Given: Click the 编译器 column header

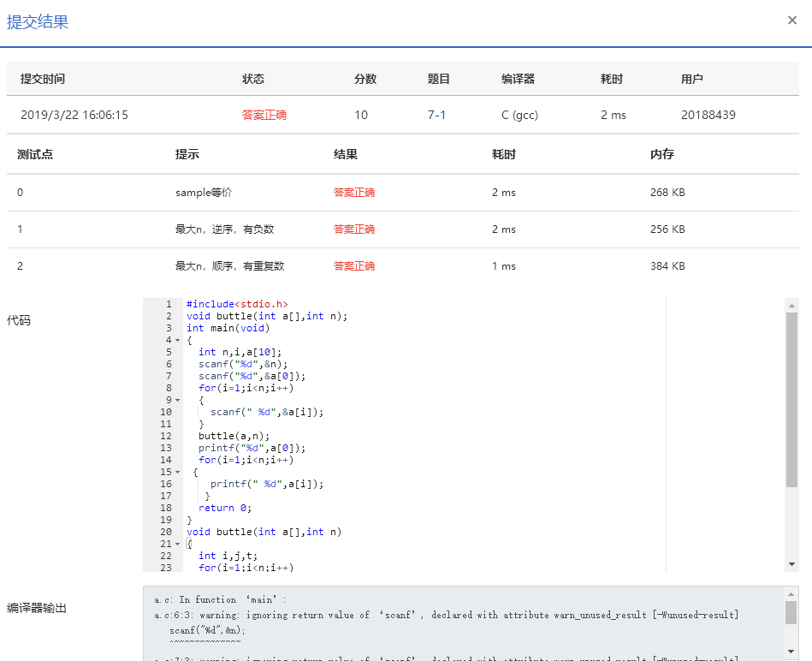Looking at the screenshot, I should point(518,79).
